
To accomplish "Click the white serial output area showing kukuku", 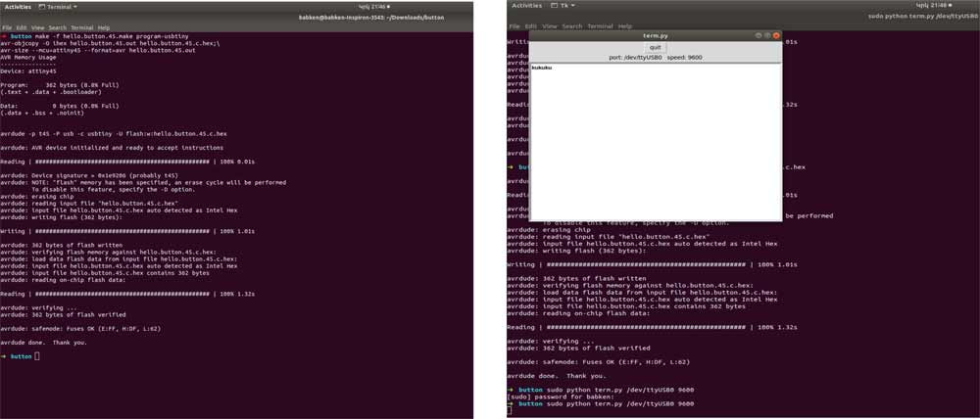I will pyautogui.click(x=655, y=141).
